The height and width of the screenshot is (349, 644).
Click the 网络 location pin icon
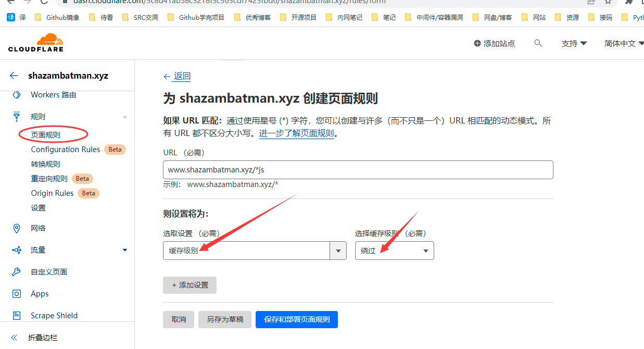17,228
